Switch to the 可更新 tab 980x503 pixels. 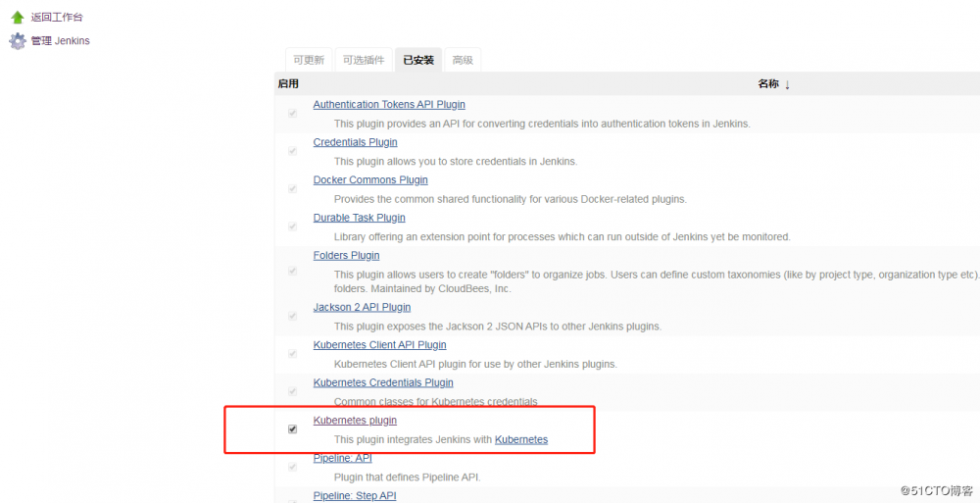tap(309, 60)
